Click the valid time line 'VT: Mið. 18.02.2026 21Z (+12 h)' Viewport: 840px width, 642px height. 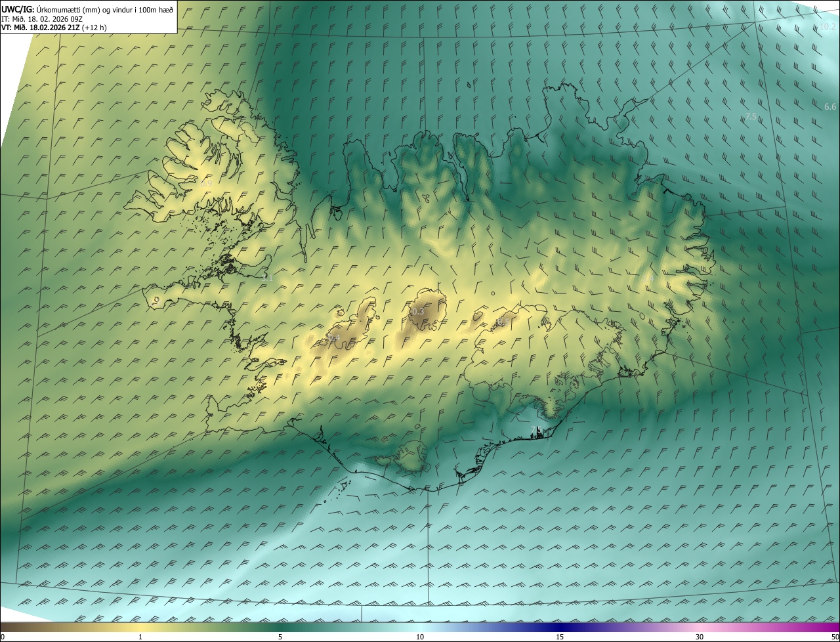point(54,28)
